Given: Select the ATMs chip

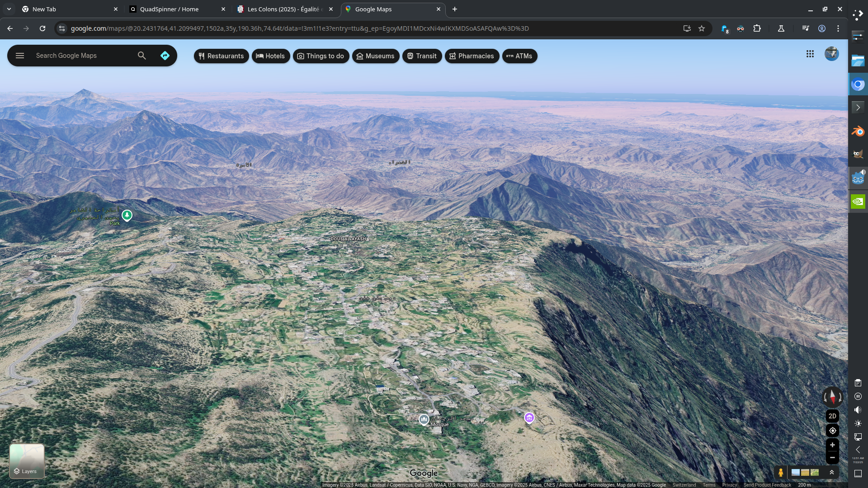Looking at the screenshot, I should point(520,56).
